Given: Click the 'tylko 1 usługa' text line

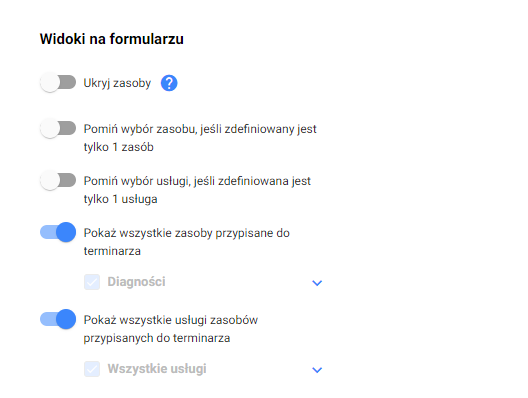Looking at the screenshot, I should 121,199.
